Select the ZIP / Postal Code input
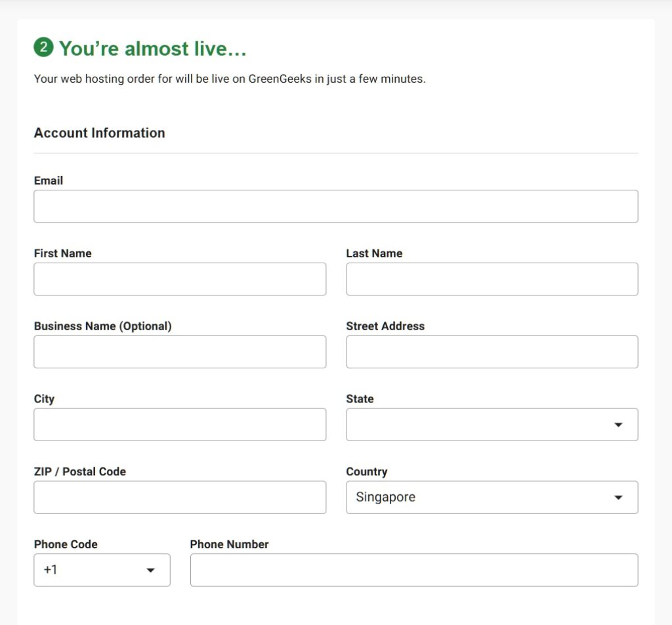The height and width of the screenshot is (625, 672). coord(180,497)
